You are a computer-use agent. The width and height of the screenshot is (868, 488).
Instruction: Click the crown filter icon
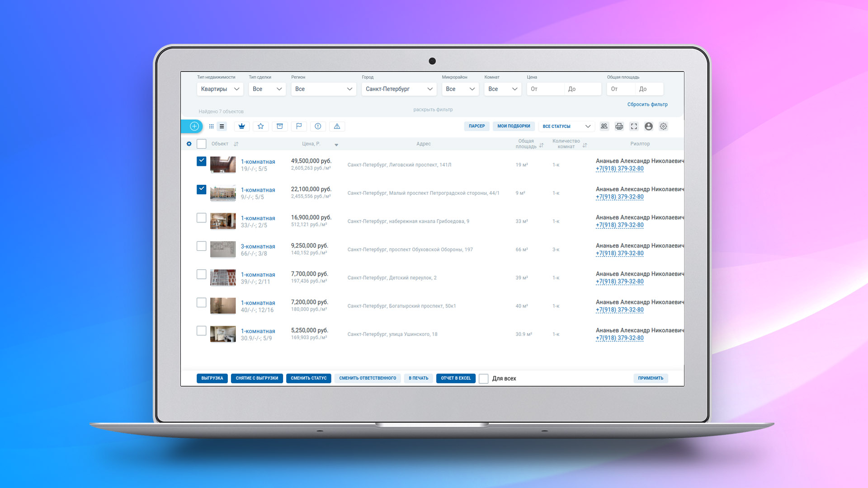[x=242, y=127]
